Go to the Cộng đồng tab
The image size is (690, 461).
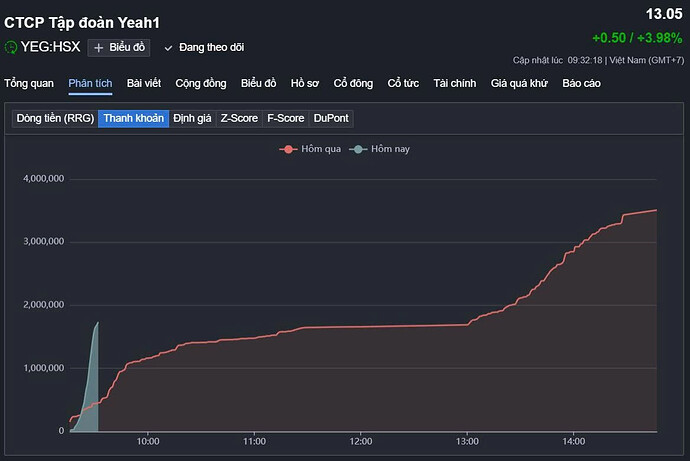coord(201,83)
